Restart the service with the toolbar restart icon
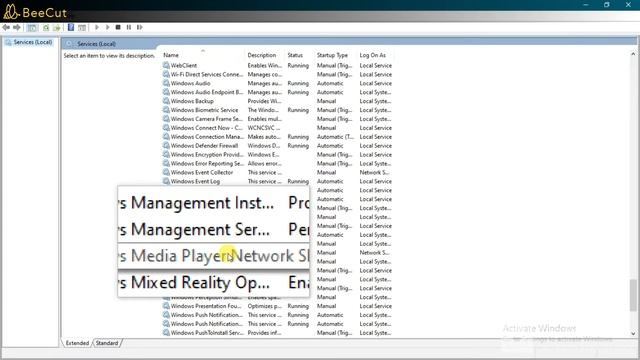The height and width of the screenshot is (360, 640). click(140, 27)
